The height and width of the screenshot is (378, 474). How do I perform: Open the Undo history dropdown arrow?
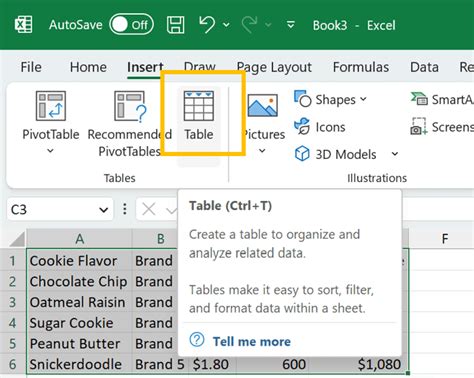pos(226,25)
